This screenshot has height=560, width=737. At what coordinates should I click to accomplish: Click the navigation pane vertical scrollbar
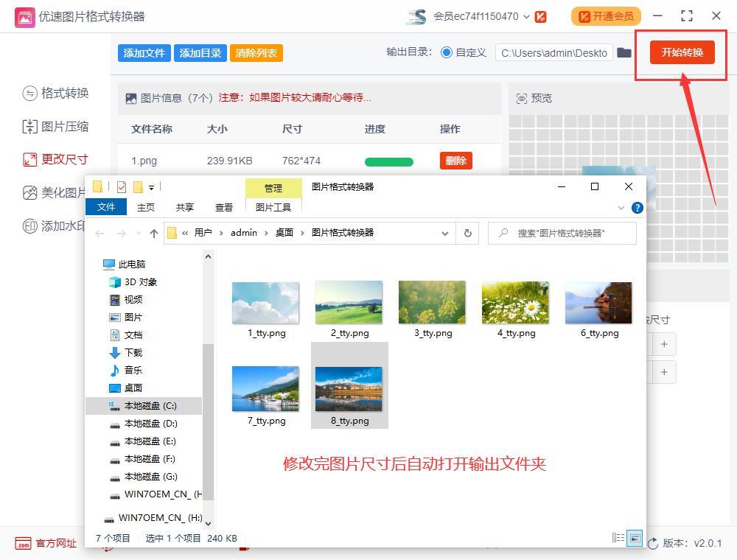point(209,422)
